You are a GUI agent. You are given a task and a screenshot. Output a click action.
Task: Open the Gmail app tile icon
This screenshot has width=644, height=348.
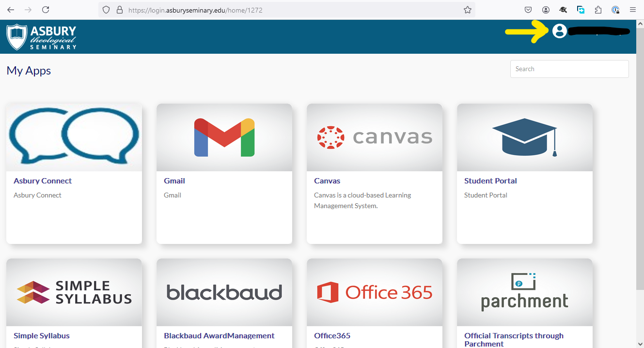click(x=224, y=137)
